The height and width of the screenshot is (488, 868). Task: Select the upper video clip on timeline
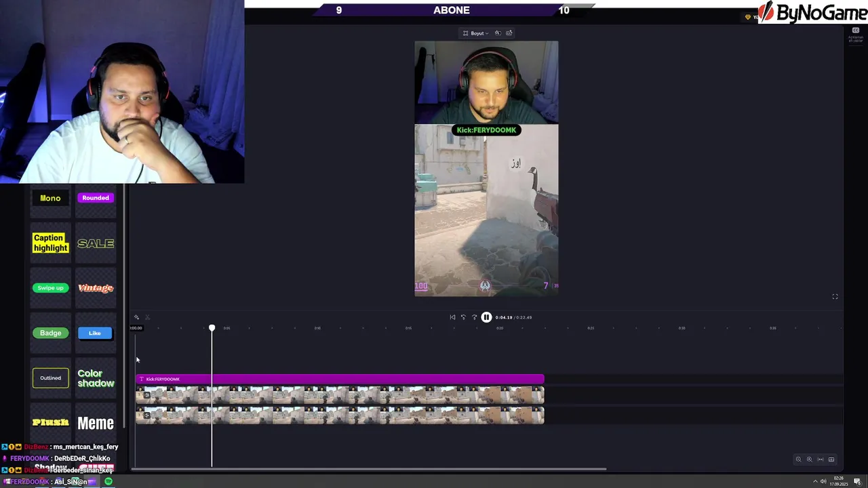(x=340, y=395)
